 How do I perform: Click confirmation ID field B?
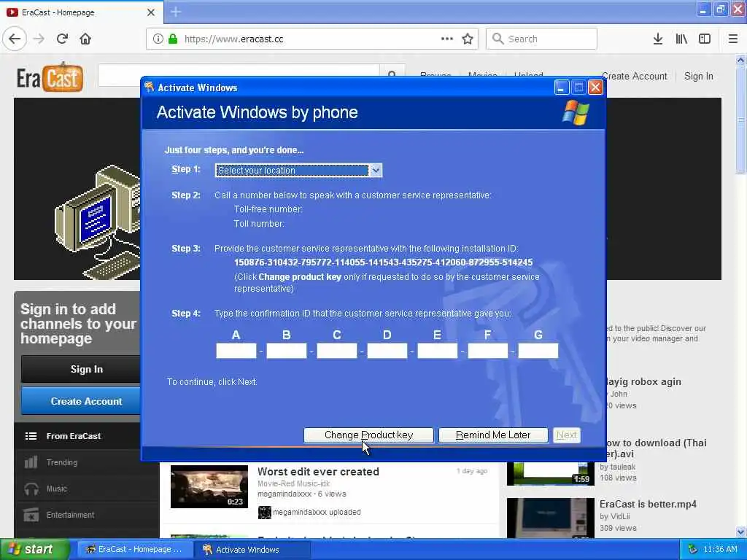point(286,351)
